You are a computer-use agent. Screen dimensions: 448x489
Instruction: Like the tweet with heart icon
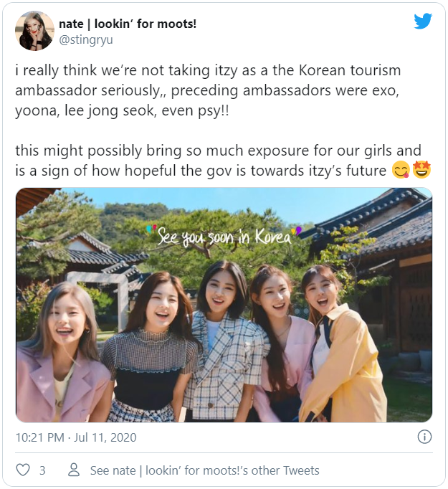(23, 470)
